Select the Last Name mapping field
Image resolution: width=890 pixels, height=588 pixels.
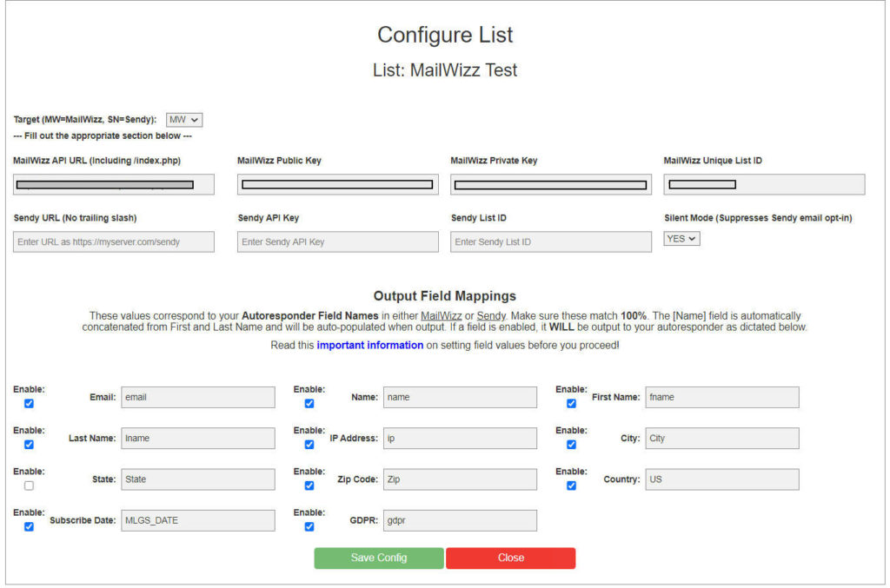click(198, 439)
